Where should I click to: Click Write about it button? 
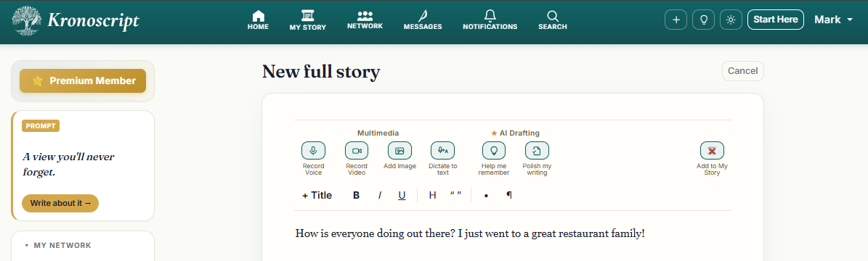pos(60,203)
